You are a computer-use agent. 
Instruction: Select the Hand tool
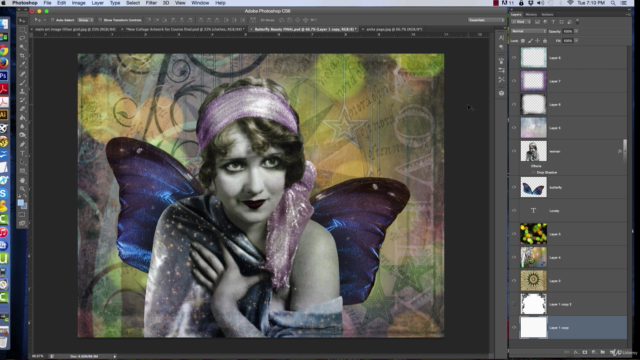22,180
